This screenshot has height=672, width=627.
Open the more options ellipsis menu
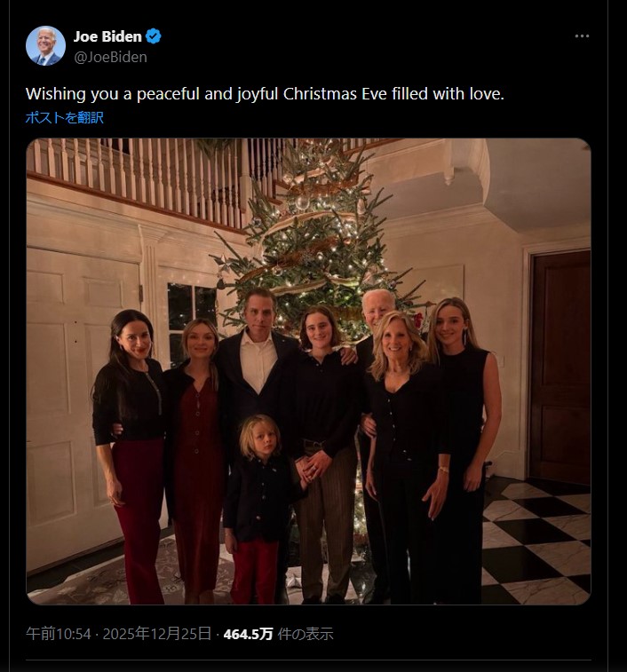[582, 36]
